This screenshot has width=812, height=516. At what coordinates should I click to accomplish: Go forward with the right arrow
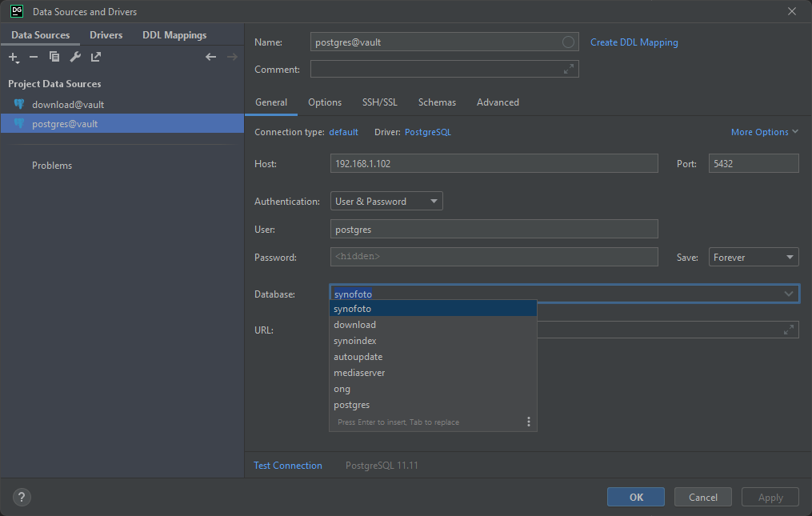tap(232, 57)
